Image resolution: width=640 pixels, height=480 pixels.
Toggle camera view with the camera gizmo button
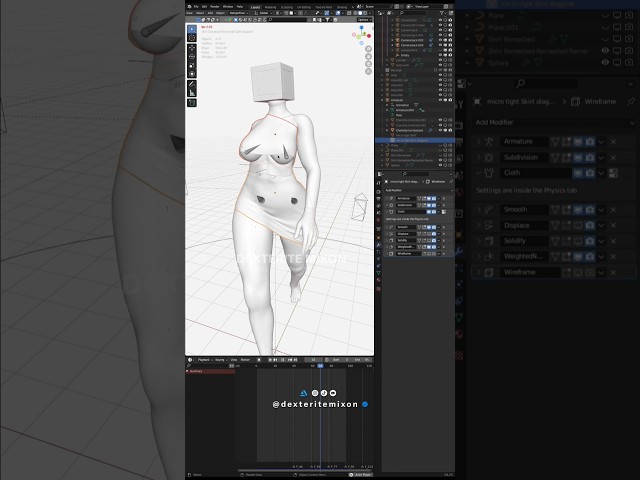tap(369, 64)
